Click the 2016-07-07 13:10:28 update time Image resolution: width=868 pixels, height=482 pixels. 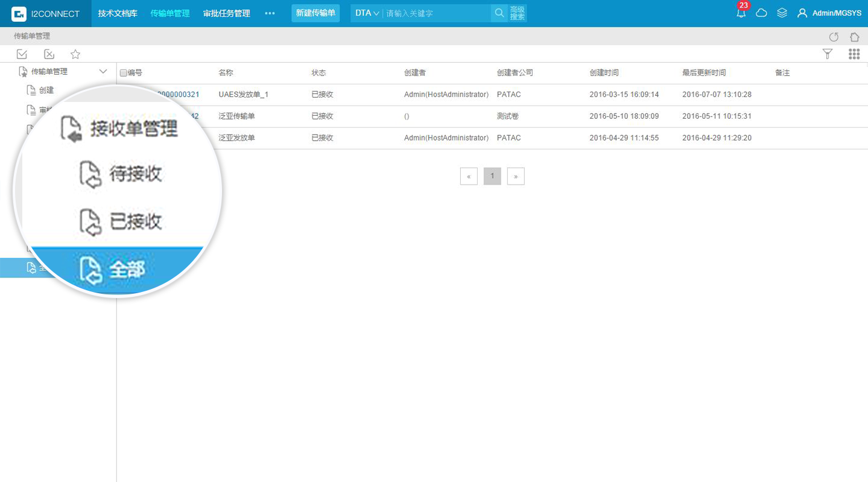[x=717, y=95]
